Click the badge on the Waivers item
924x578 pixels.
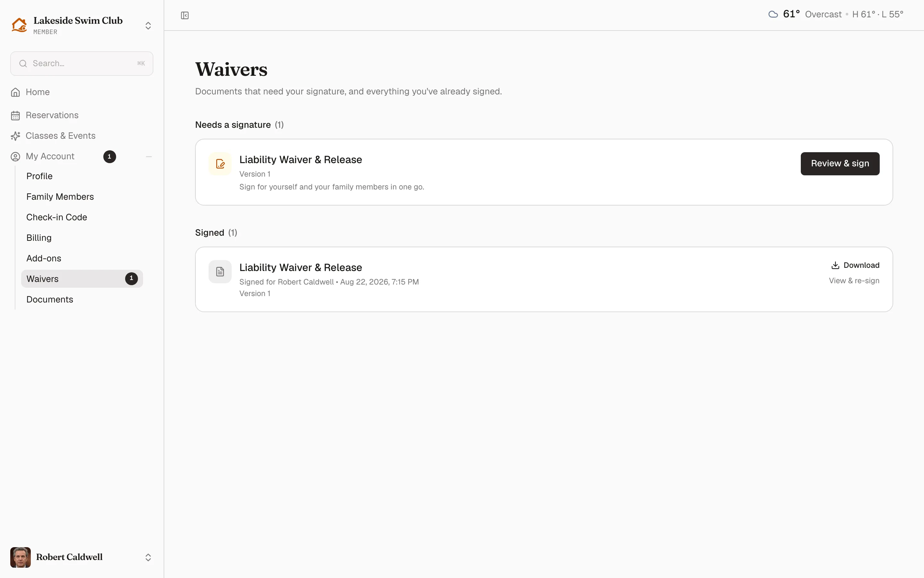(x=131, y=279)
